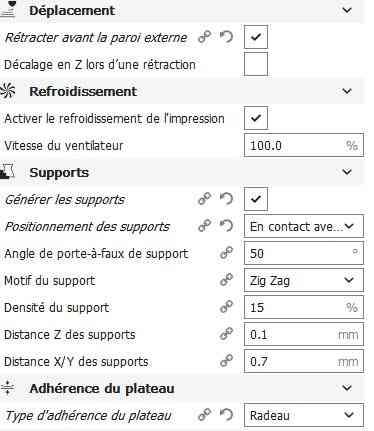Uncheck Rétracter avant la paroi externe
374x431 pixels.
256,37
